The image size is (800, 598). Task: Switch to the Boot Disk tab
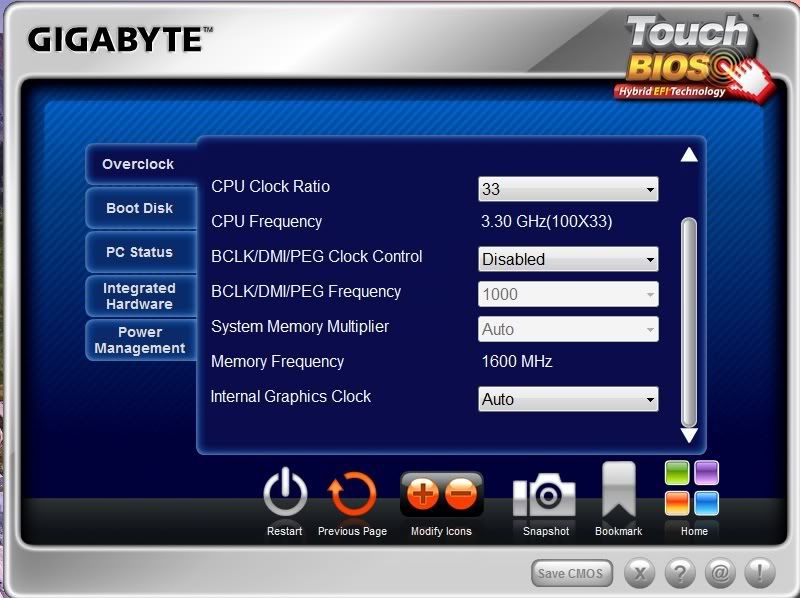tap(139, 208)
